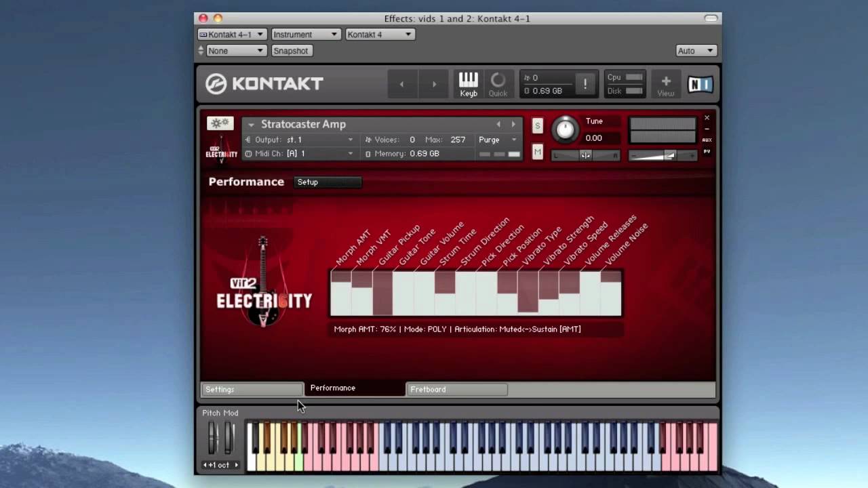
Task: Open the Purge dropdown
Action: click(498, 140)
